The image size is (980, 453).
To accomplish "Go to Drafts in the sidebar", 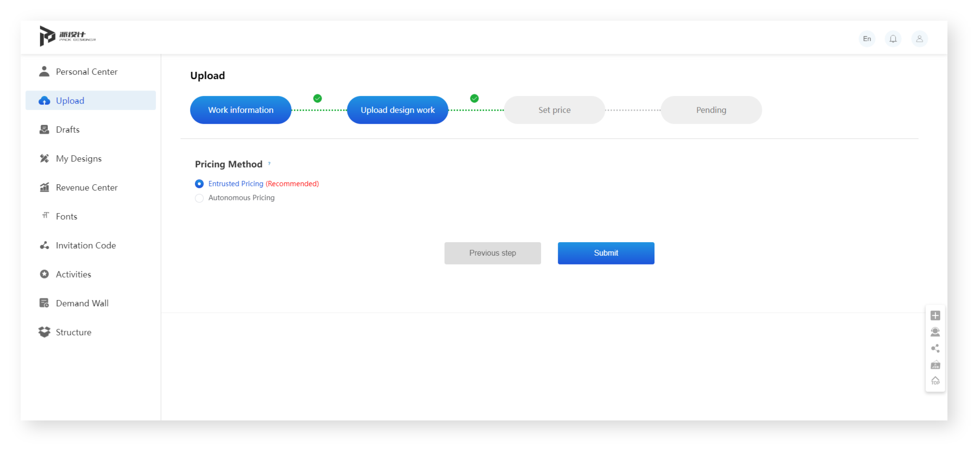I will tap(90, 129).
